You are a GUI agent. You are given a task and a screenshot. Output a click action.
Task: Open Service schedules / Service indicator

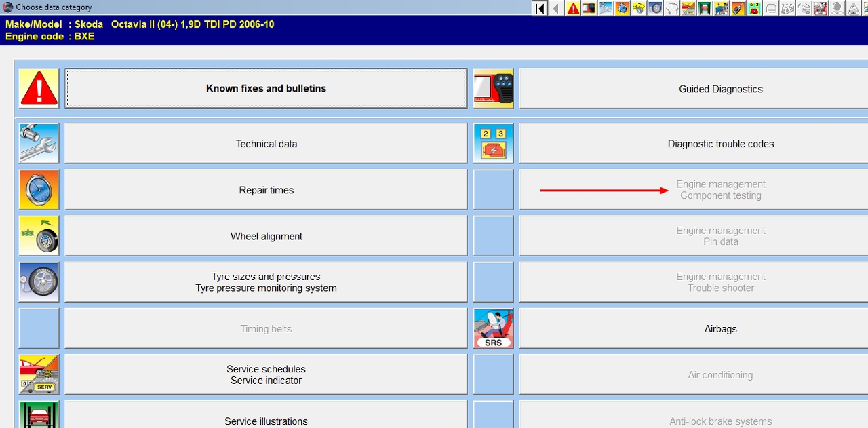point(266,374)
